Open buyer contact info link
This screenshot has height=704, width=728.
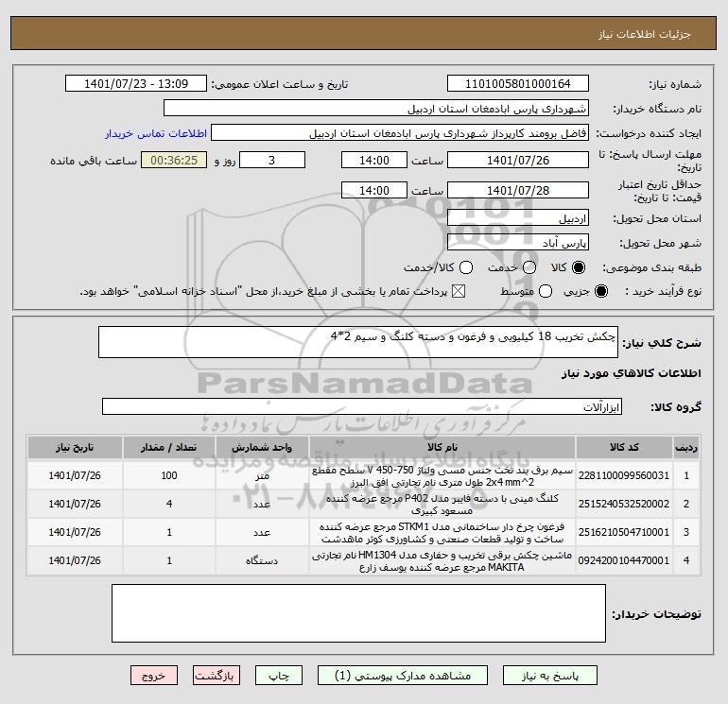pyautogui.click(x=156, y=133)
